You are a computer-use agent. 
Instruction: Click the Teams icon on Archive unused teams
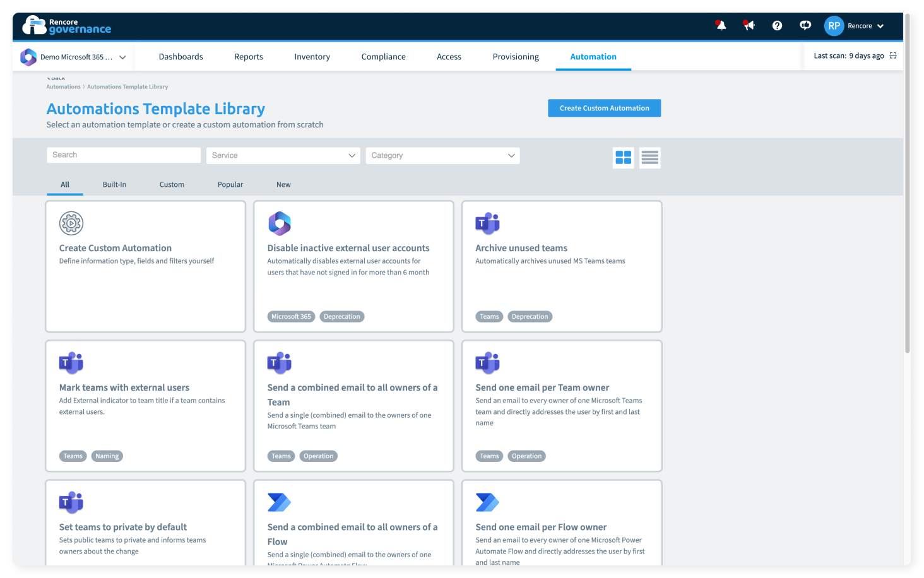click(x=487, y=223)
